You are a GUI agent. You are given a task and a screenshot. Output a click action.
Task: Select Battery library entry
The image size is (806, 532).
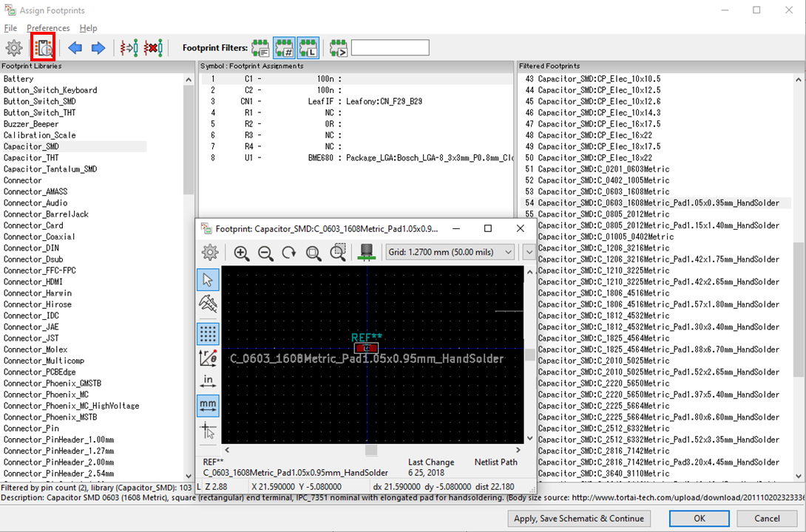click(18, 78)
